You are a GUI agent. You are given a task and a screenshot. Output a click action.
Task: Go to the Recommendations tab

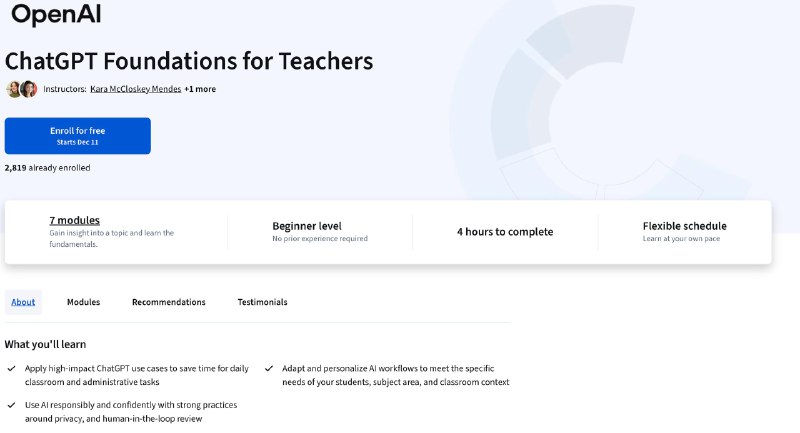168,302
